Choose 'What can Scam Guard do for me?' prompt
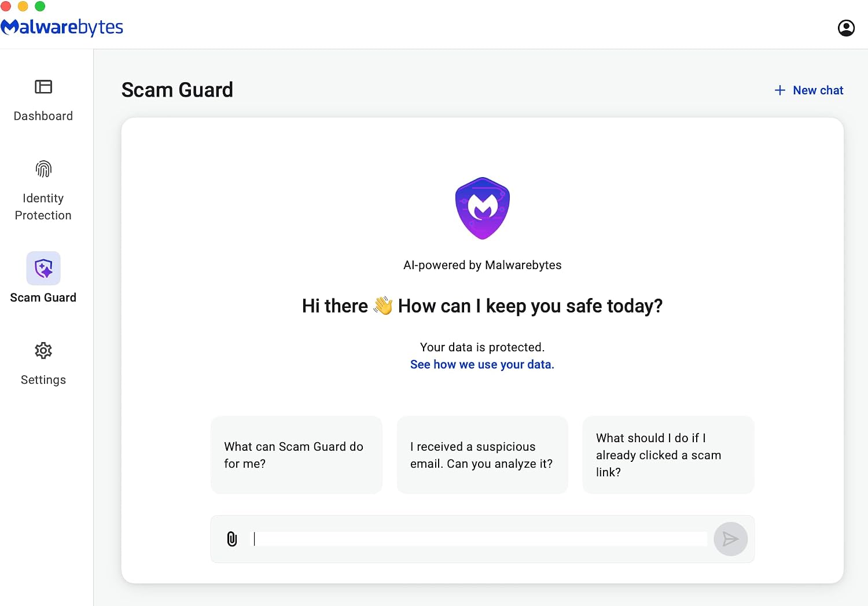 click(296, 455)
